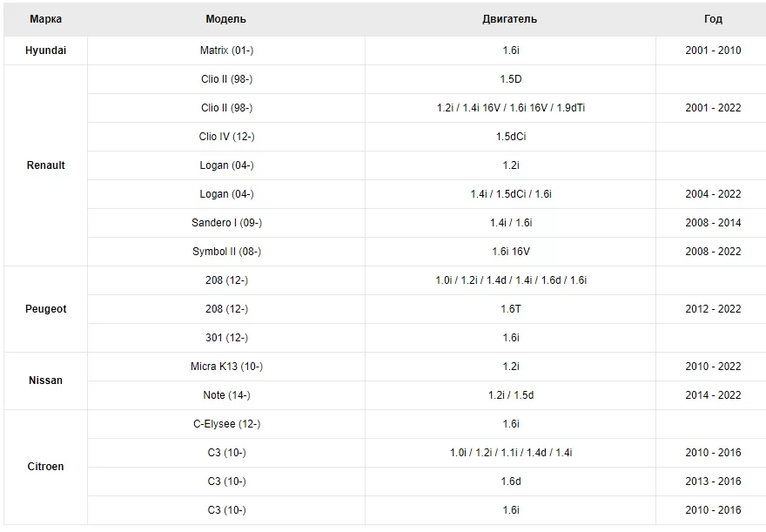The width and height of the screenshot is (766, 532).
Task: Click the Год column header
Action: click(x=713, y=19)
